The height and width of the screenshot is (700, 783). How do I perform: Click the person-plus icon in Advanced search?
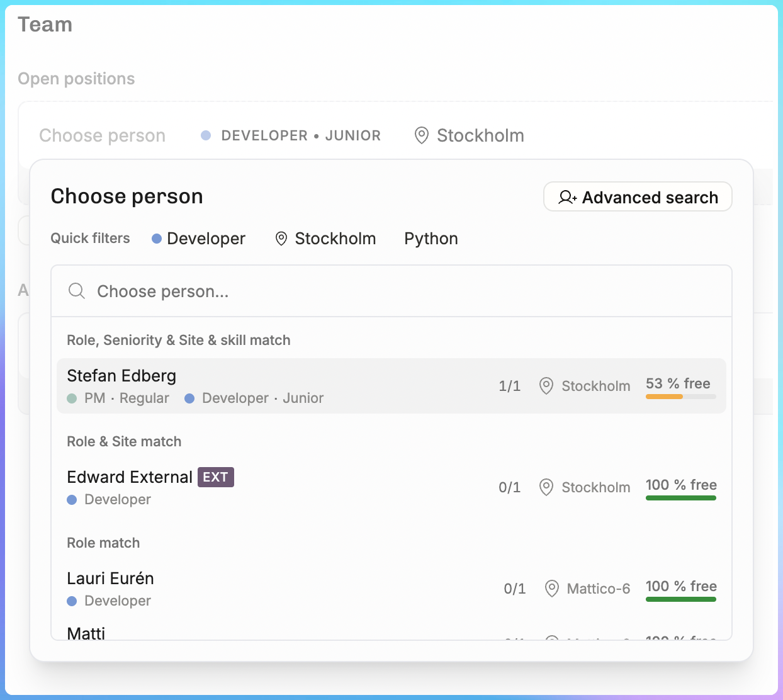568,198
